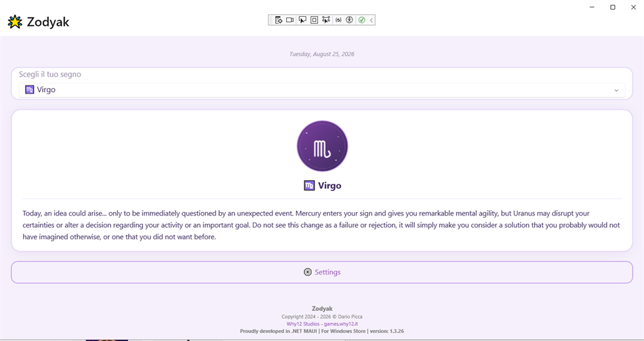This screenshot has width=644, height=341.
Task: Collapse the debug toolbar with the chevron
Action: 371,20
